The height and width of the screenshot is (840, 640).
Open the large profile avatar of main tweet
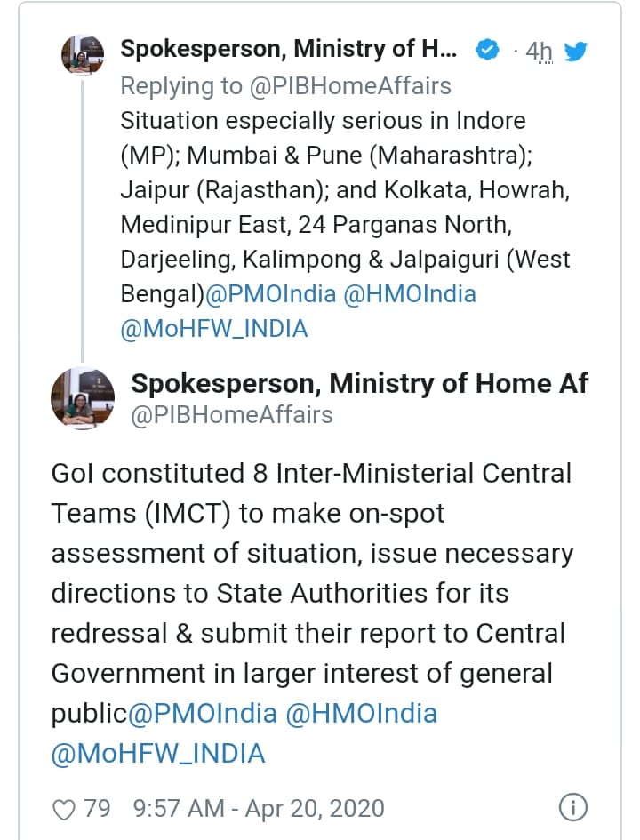(x=83, y=398)
